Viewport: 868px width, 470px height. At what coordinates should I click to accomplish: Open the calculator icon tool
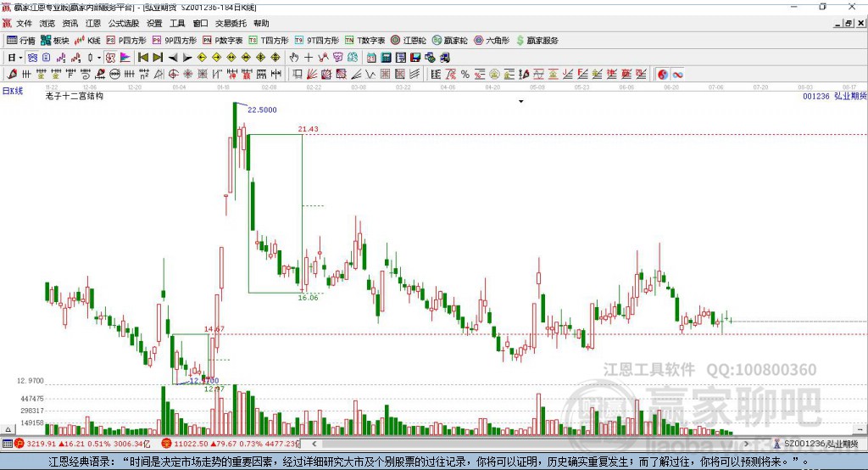click(x=386, y=58)
